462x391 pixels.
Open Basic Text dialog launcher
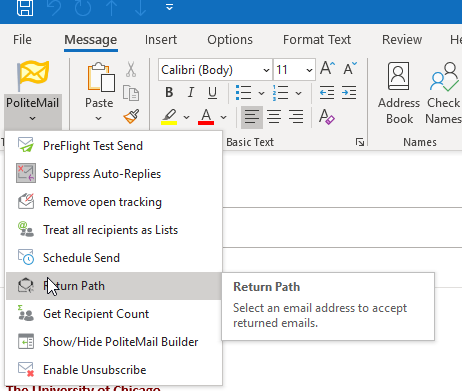coord(360,142)
